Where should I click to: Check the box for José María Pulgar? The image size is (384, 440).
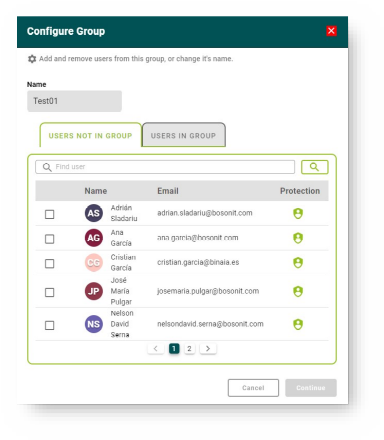(49, 292)
